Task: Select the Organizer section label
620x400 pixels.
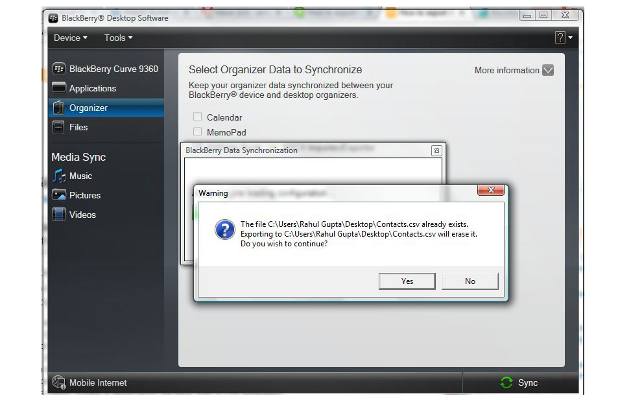Action: pyautogui.click(x=88, y=108)
